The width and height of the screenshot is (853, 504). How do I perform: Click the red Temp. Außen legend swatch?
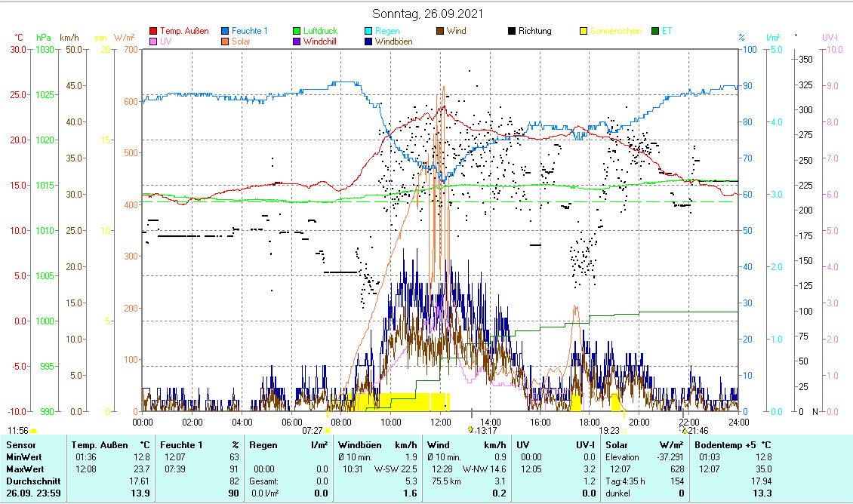click(154, 31)
